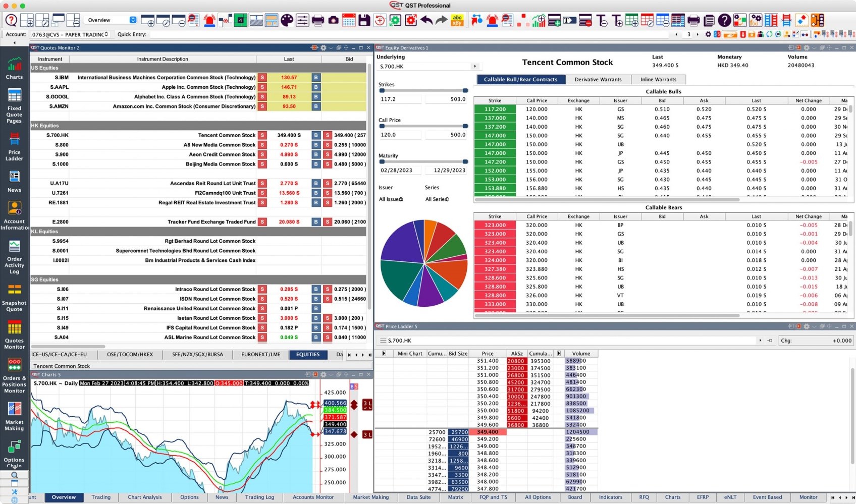This screenshot has width=856, height=504.
Task: Open Orders & Positions Monitor in the sidebar
Action: click(x=14, y=376)
